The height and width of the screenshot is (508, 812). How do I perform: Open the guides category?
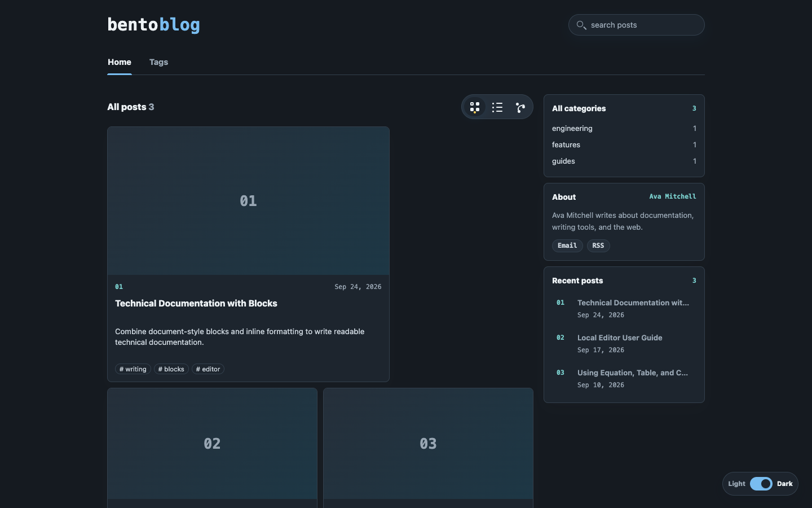click(624, 161)
